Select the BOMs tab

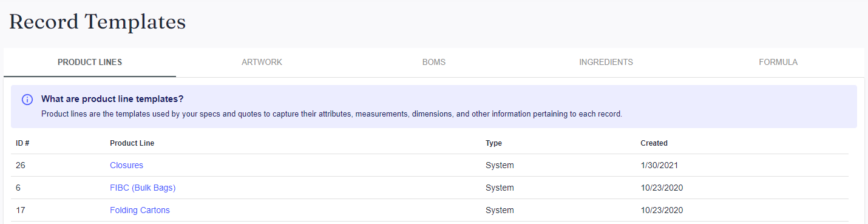(434, 62)
